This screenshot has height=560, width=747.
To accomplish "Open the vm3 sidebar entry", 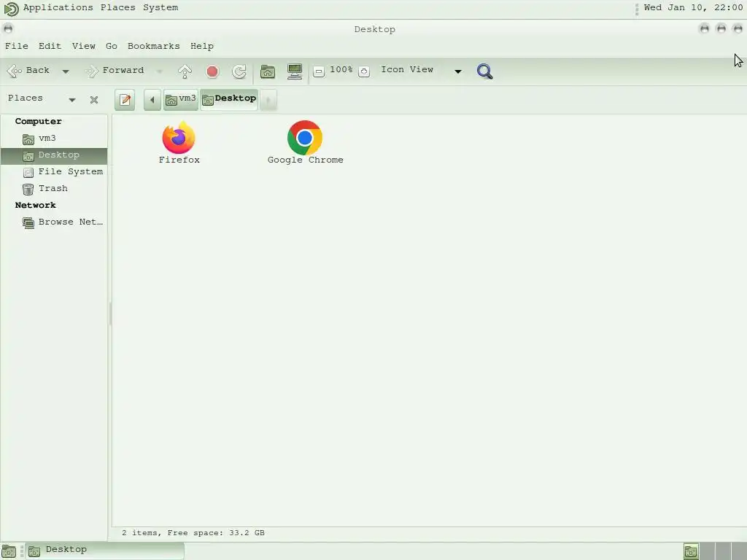I will coord(54,138).
